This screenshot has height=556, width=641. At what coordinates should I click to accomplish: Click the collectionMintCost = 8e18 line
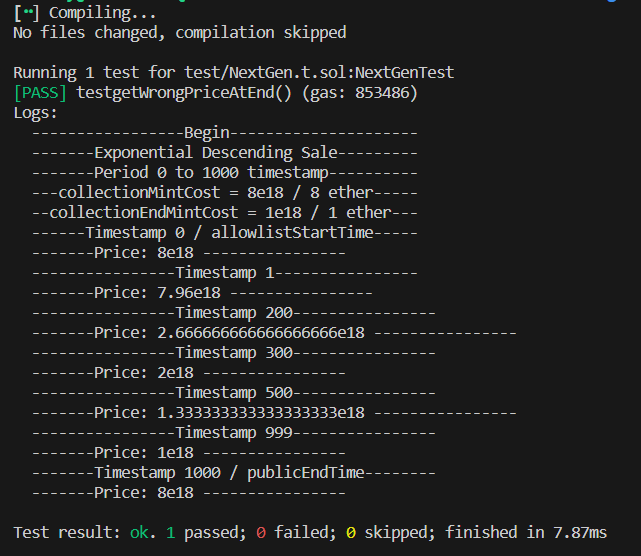(225, 193)
